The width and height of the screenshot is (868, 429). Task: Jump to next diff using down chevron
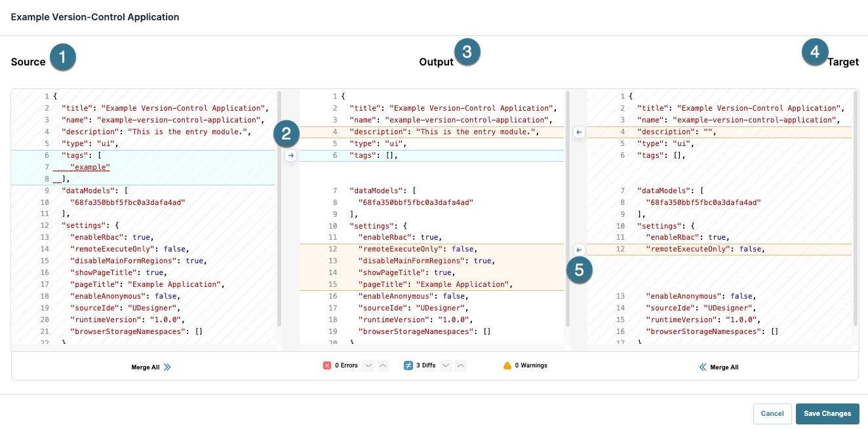pos(446,366)
